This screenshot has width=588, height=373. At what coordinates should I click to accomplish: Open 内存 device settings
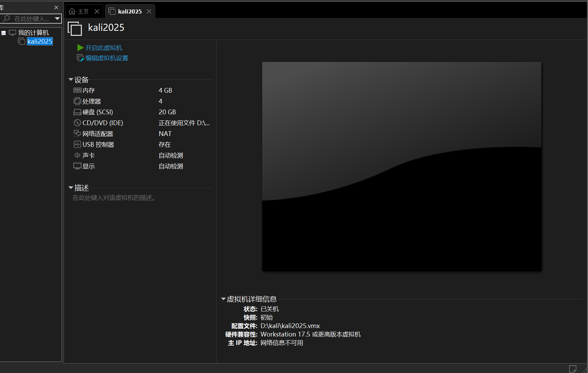click(x=89, y=90)
